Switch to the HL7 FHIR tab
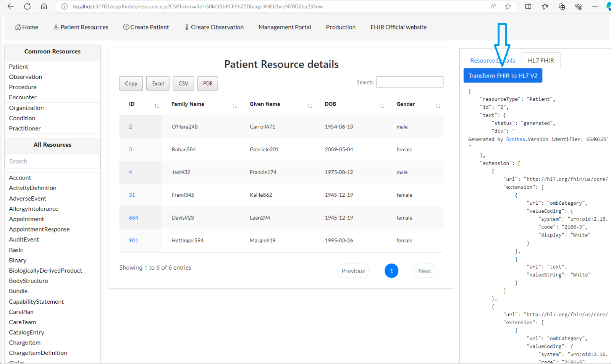 (541, 61)
